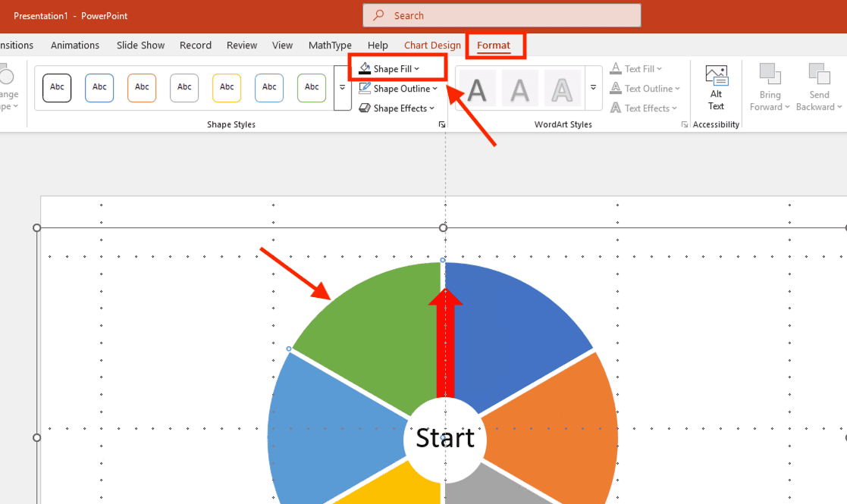Apply the green outline Abc shape style
847x504 pixels.
click(x=312, y=88)
